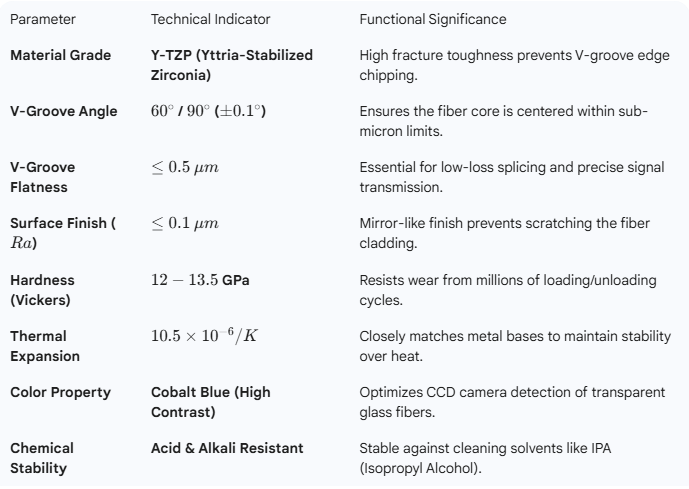Select the Cobalt Blue (High Contrast) cell
This screenshot has width=689, height=489.
click(x=210, y=401)
